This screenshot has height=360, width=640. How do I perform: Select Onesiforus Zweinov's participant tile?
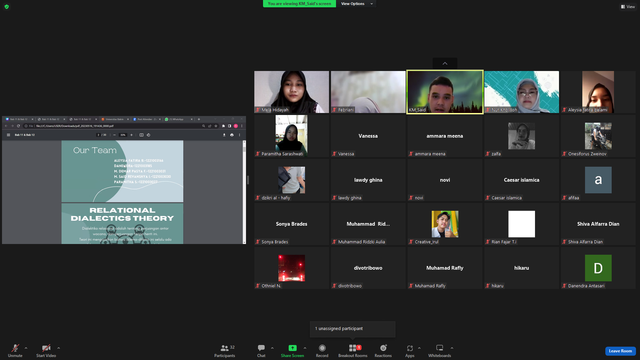coord(598,136)
